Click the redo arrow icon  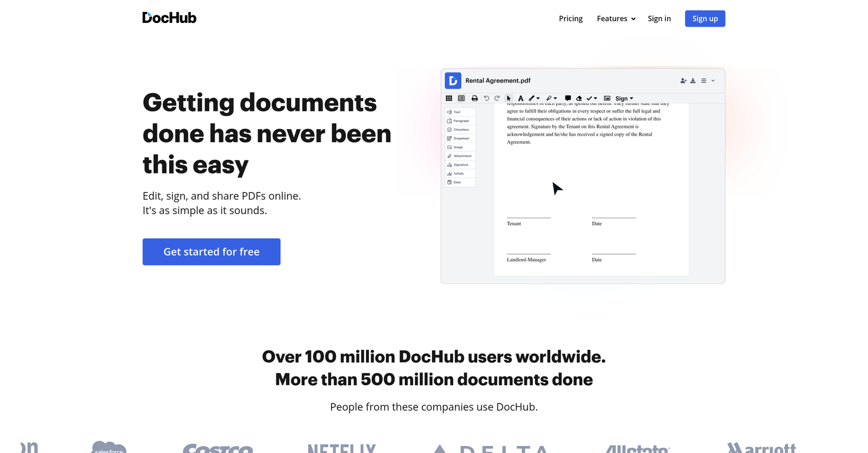(x=497, y=99)
